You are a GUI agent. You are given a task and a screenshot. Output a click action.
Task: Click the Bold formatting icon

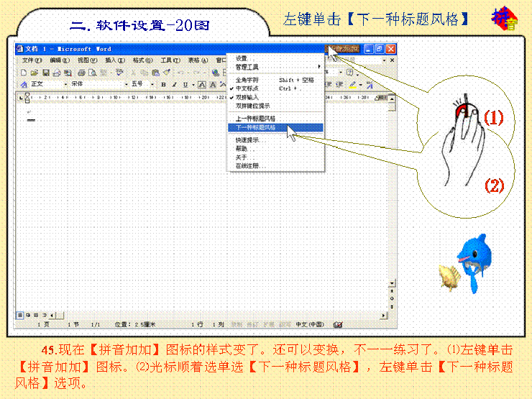tap(164, 84)
